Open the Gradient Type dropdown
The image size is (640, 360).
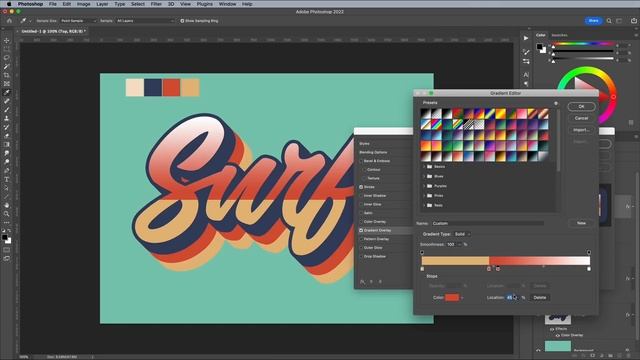click(x=462, y=234)
